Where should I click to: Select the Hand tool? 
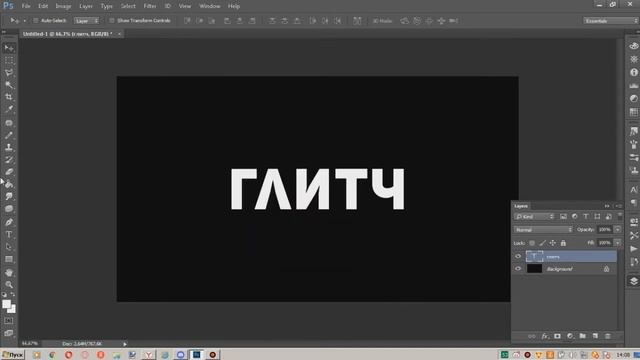(x=9, y=272)
